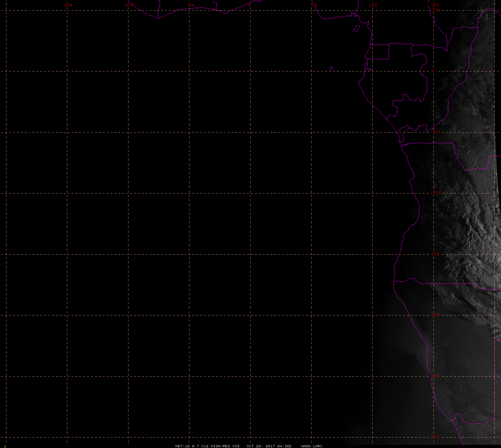
Task: Select the 25S latitude label
Action: 435,376
